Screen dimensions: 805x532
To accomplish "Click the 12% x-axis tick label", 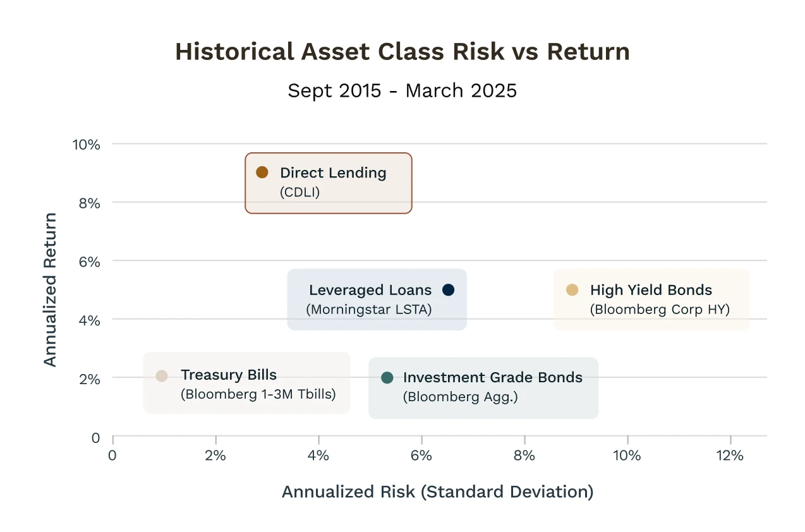I will point(730,456).
